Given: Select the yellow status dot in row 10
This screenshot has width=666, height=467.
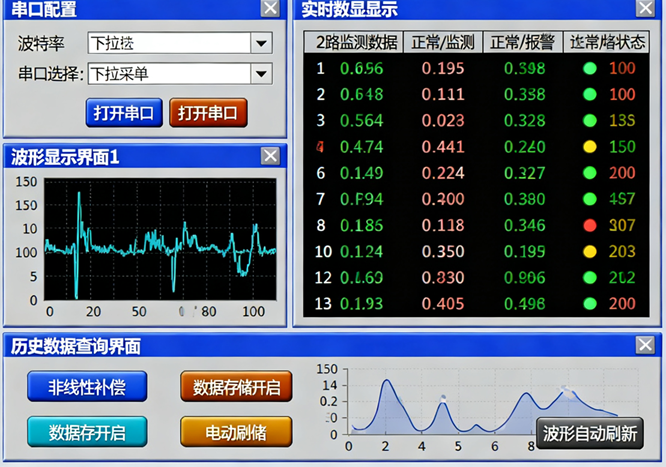Looking at the screenshot, I should point(590,251).
